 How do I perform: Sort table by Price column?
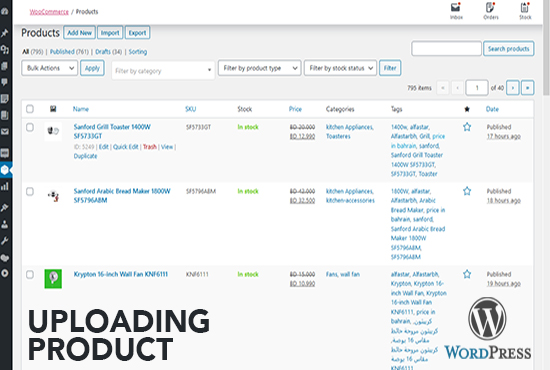[x=295, y=109]
